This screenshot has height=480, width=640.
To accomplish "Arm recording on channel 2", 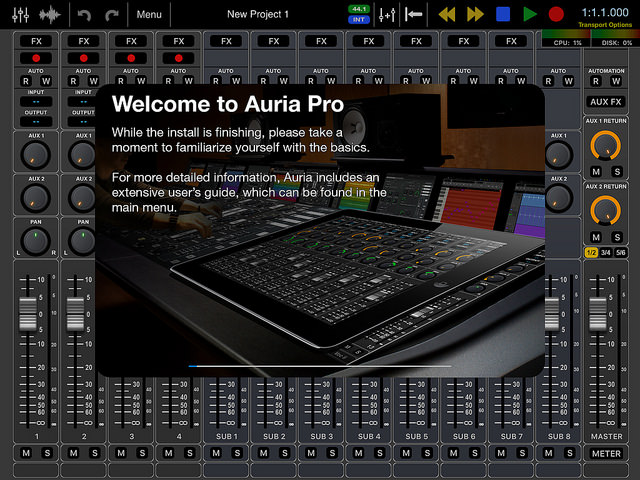I will pos(84,58).
